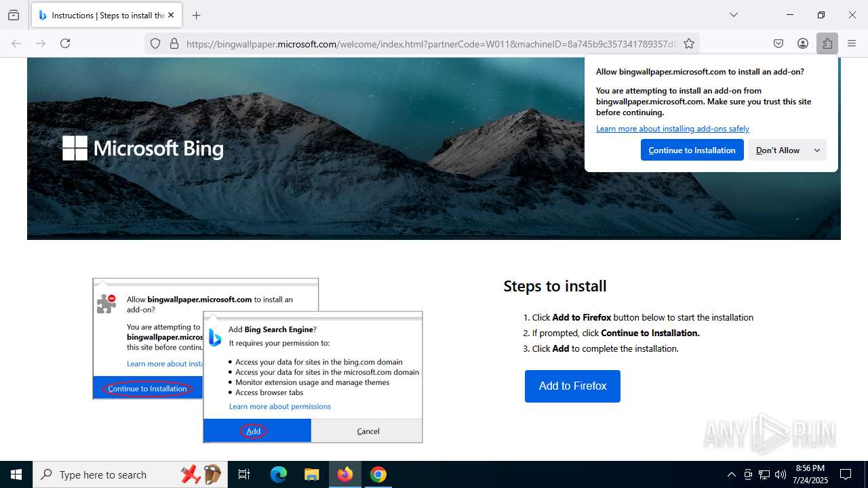Click Steps to install heading
This screenshot has height=488, width=868.
pyautogui.click(x=555, y=286)
